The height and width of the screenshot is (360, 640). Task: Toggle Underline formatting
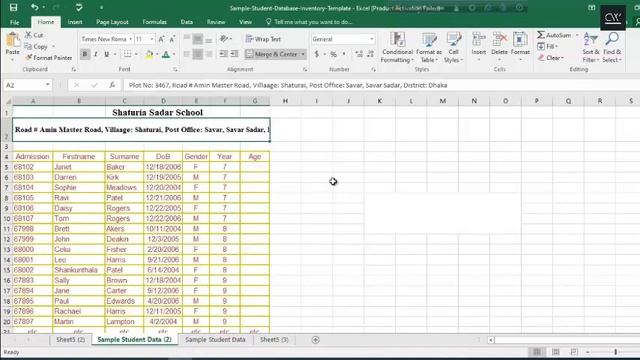click(x=107, y=54)
